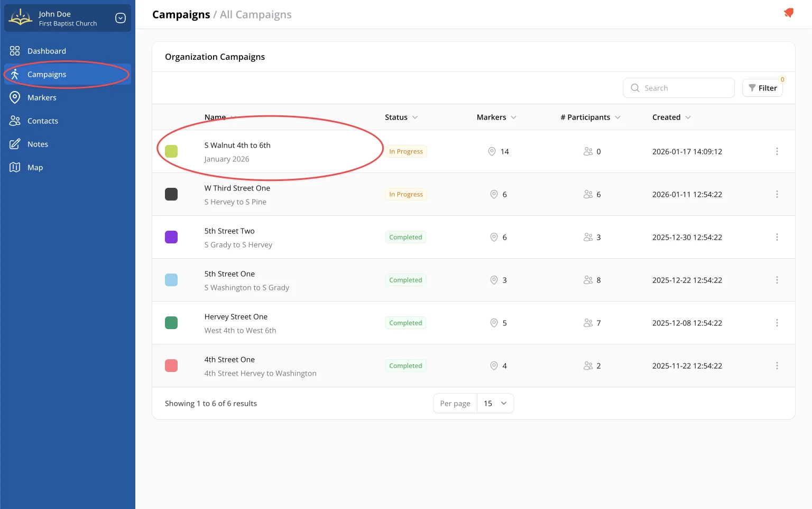The width and height of the screenshot is (812, 509).
Task: Sort by the Status column header
Action: pos(401,117)
